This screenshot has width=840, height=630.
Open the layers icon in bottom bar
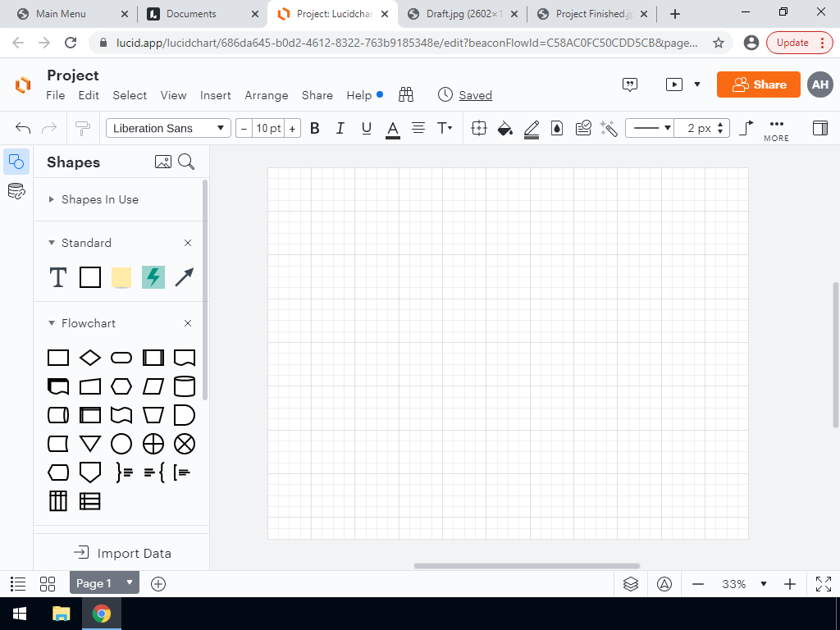[631, 584]
